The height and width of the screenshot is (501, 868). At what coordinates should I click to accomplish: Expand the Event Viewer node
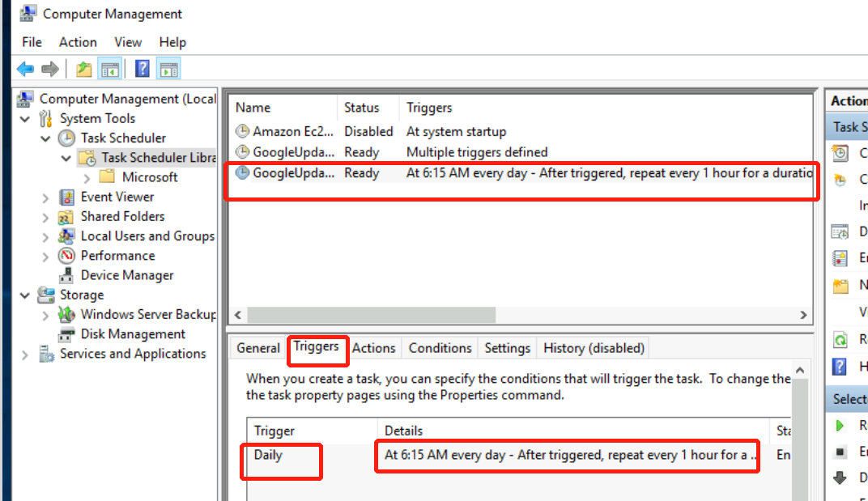point(46,197)
